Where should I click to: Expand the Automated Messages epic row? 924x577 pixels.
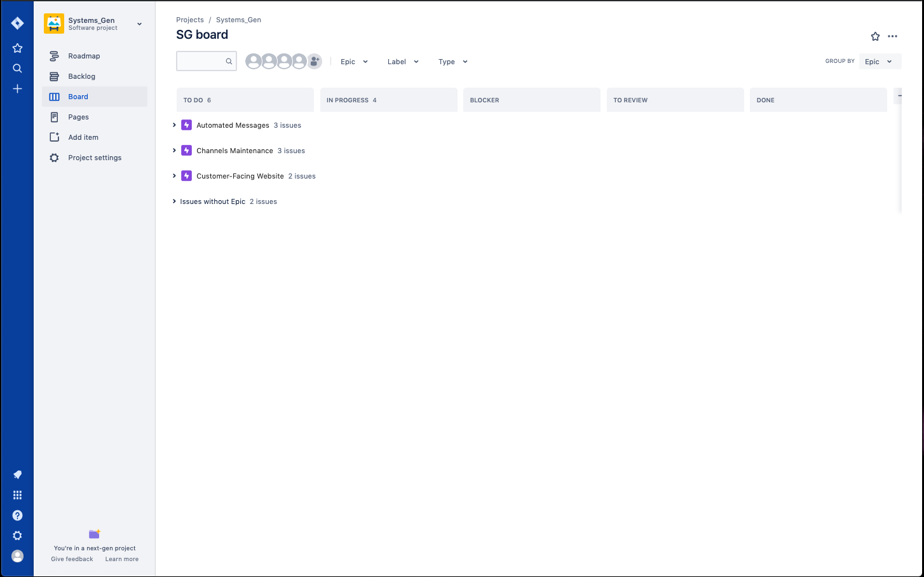pyautogui.click(x=174, y=125)
